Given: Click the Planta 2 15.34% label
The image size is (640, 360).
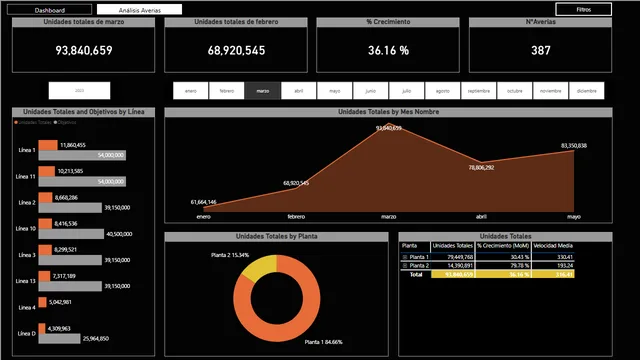Looking at the screenshot, I should click(230, 255).
